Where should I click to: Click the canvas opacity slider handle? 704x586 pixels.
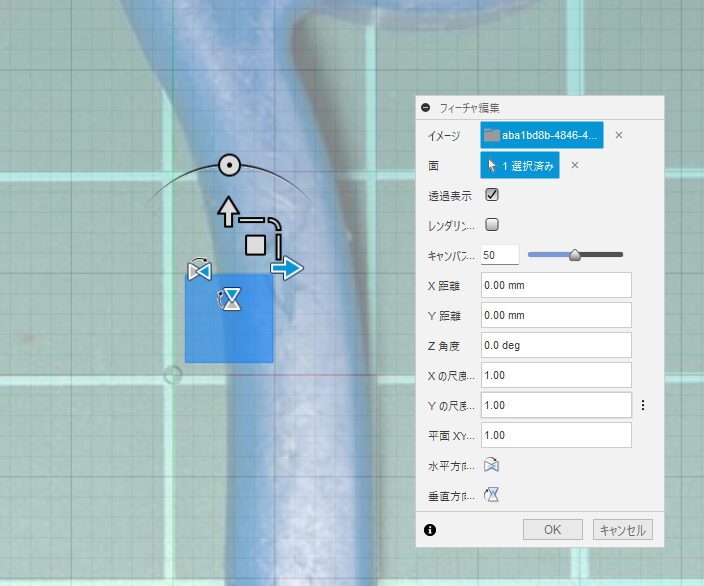pyautogui.click(x=575, y=255)
